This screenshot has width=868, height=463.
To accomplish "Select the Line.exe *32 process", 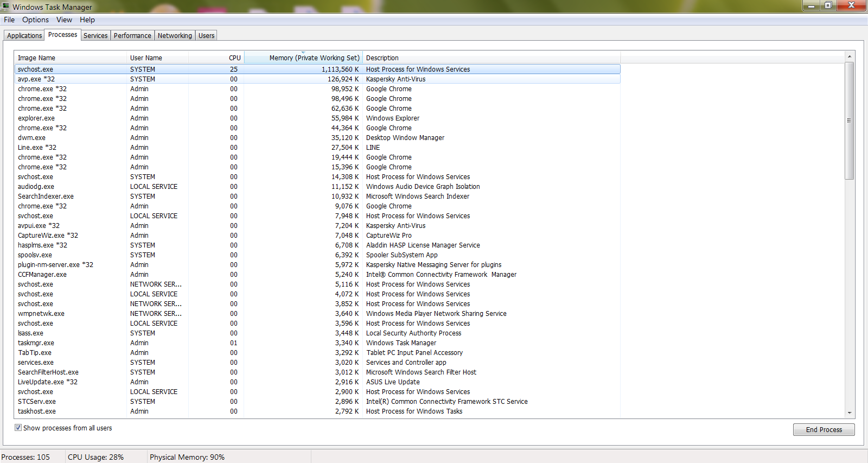I will click(x=317, y=147).
